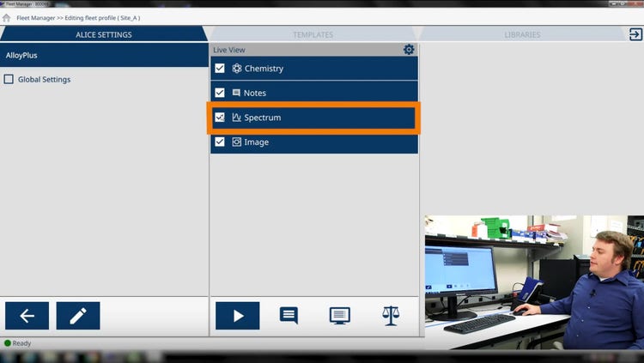This screenshot has height=363, width=644.
Task: Open the comment bubble icon
Action: tap(289, 316)
